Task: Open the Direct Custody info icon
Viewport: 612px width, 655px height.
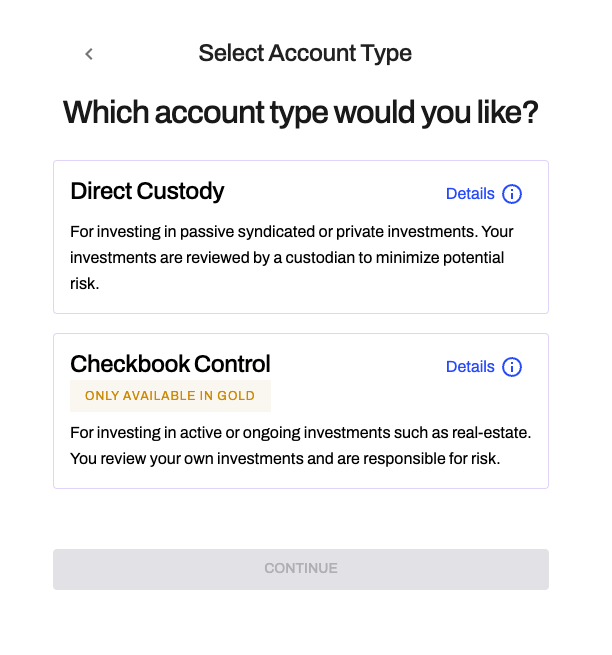Action: tap(512, 194)
